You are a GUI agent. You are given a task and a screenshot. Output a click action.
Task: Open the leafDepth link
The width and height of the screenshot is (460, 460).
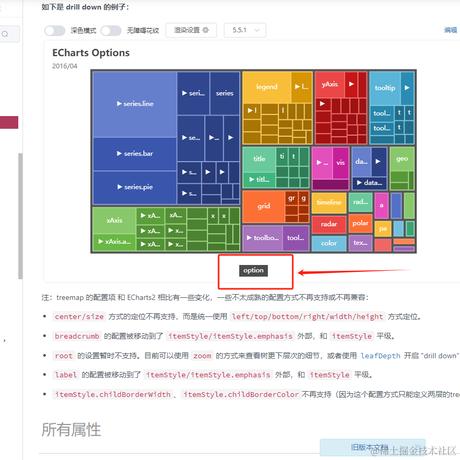pyautogui.click(x=380, y=356)
